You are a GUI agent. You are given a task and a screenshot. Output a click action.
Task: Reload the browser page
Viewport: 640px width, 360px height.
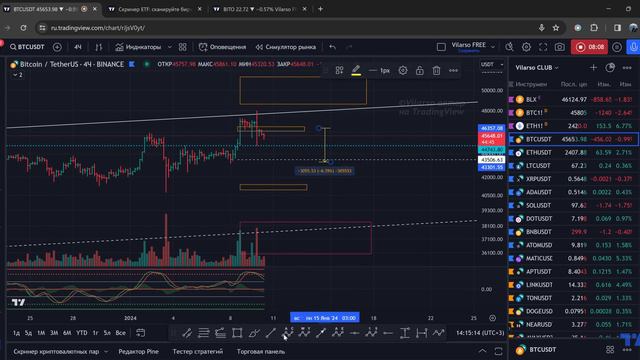coord(23,28)
